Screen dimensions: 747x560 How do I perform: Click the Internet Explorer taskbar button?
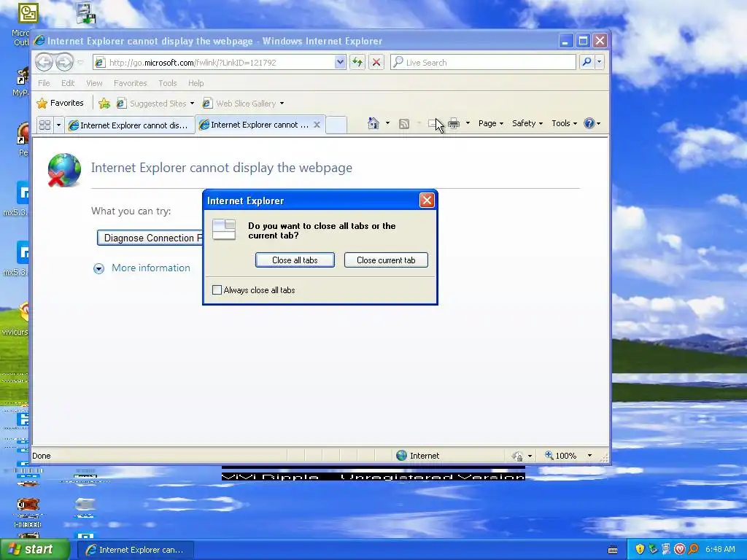tap(136, 550)
